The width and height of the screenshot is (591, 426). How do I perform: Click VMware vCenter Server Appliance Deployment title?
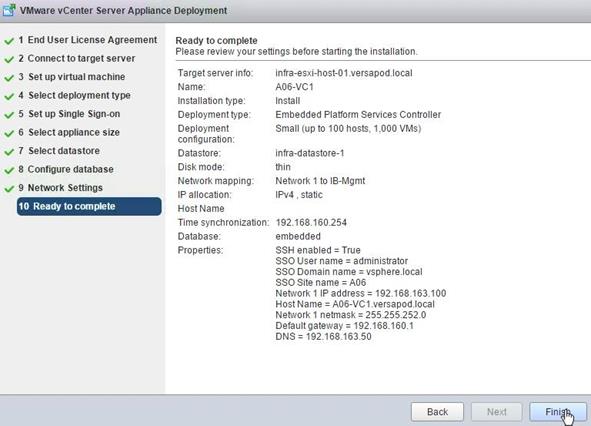coord(123,10)
